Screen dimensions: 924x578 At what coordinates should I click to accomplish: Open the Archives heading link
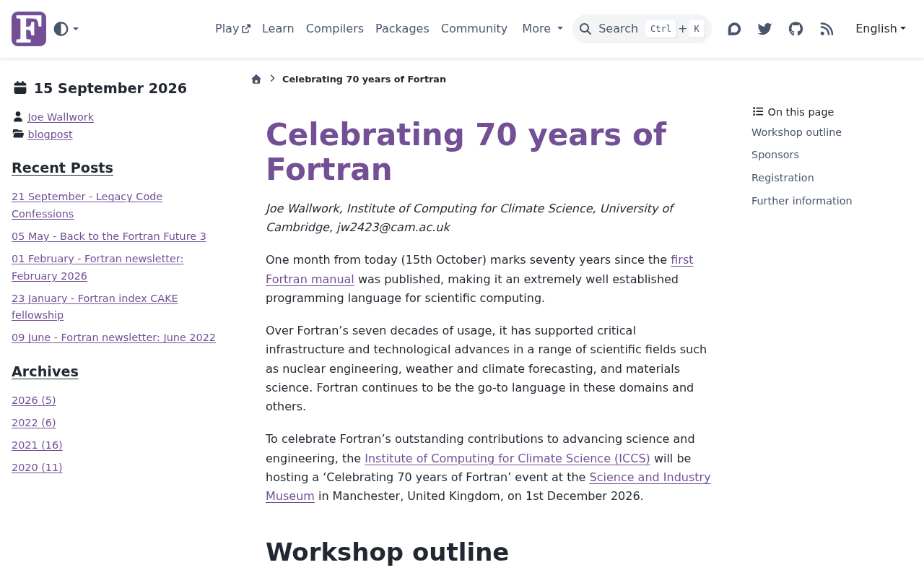pos(45,371)
